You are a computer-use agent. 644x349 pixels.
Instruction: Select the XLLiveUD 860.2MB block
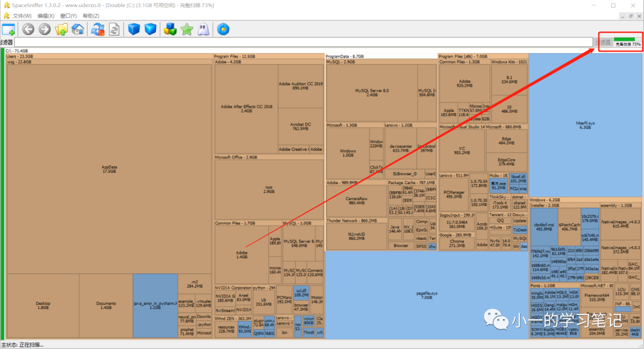point(357,236)
